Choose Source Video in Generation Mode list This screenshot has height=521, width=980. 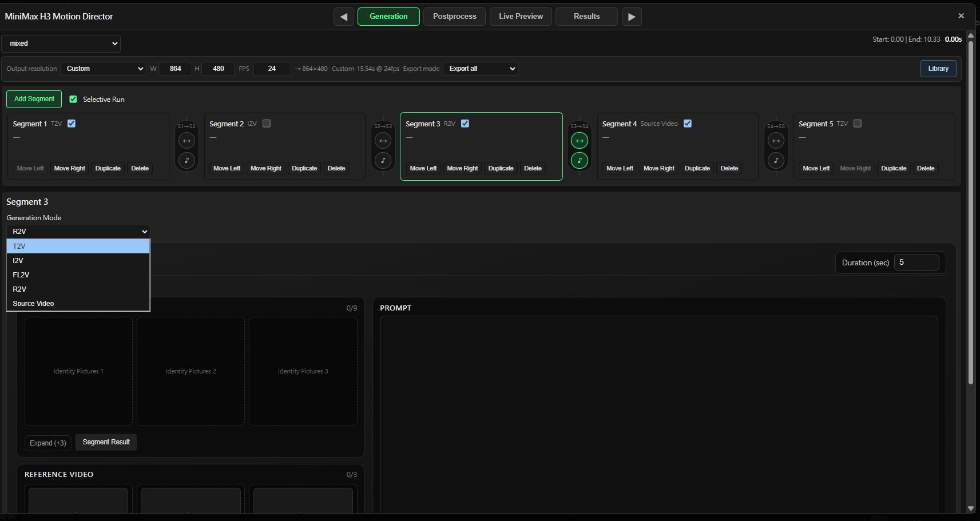(78, 304)
